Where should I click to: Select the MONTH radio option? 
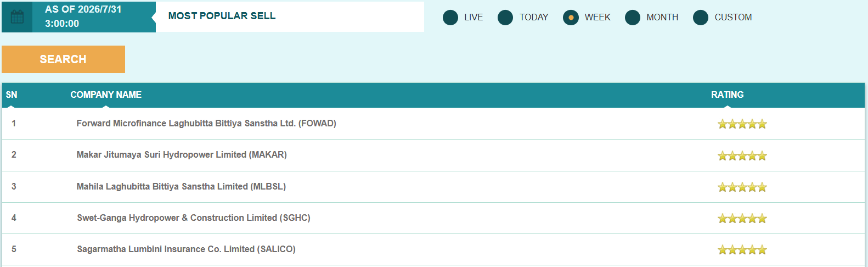click(633, 18)
